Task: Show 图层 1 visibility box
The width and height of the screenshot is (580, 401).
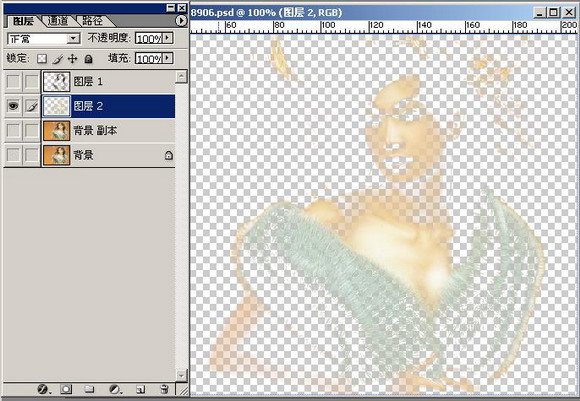Action: pos(13,81)
